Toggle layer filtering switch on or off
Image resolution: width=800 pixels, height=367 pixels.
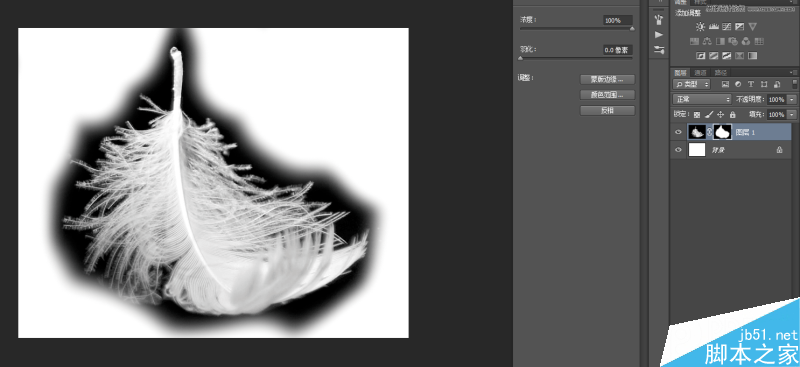(x=794, y=84)
